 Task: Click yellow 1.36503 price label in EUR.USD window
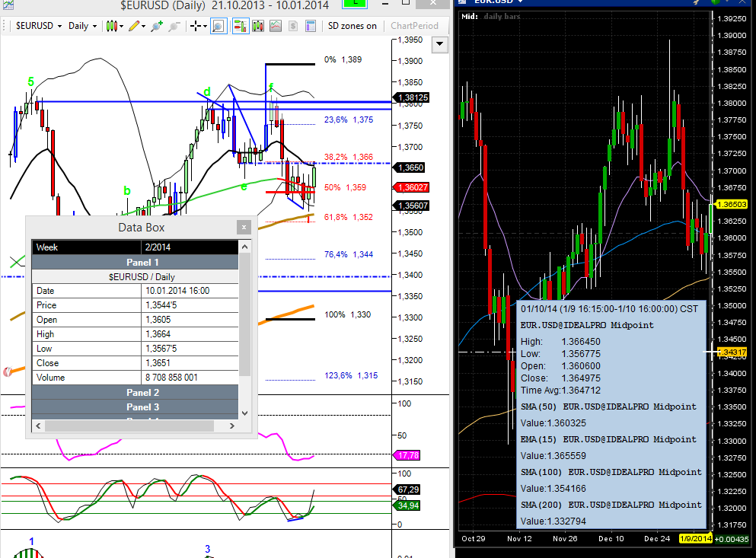pos(732,205)
